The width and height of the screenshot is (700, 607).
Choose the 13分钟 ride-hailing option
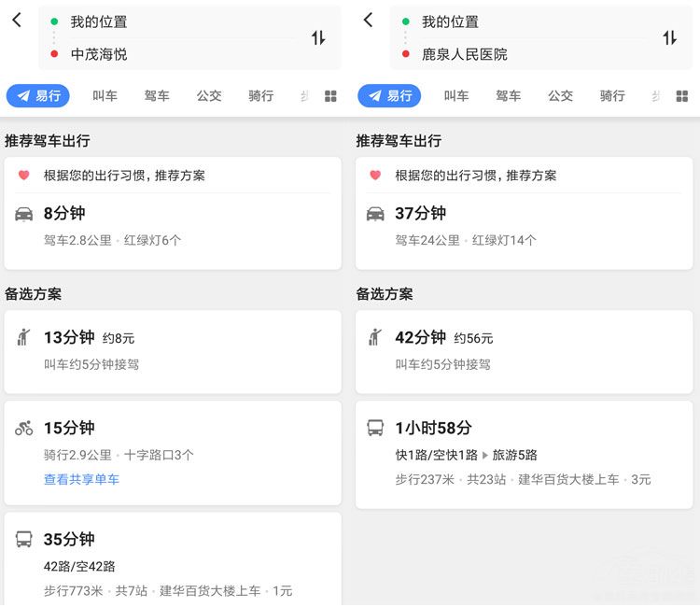coord(173,350)
